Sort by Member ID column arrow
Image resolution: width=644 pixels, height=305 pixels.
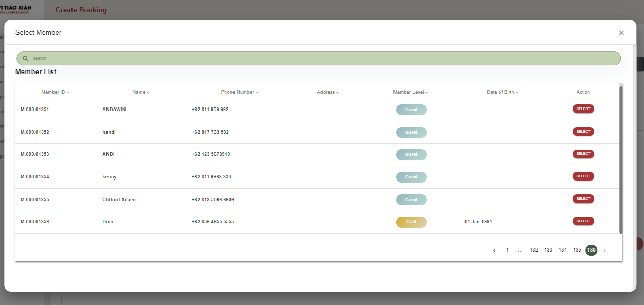pos(68,93)
